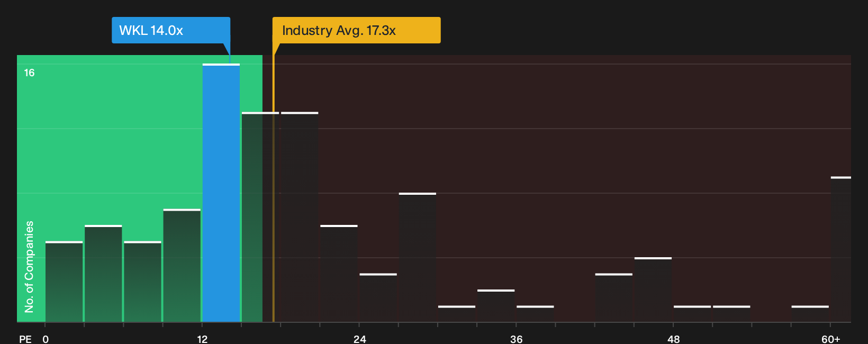
Task: Click the "No. of Companies" axis title
Action: 29,267
